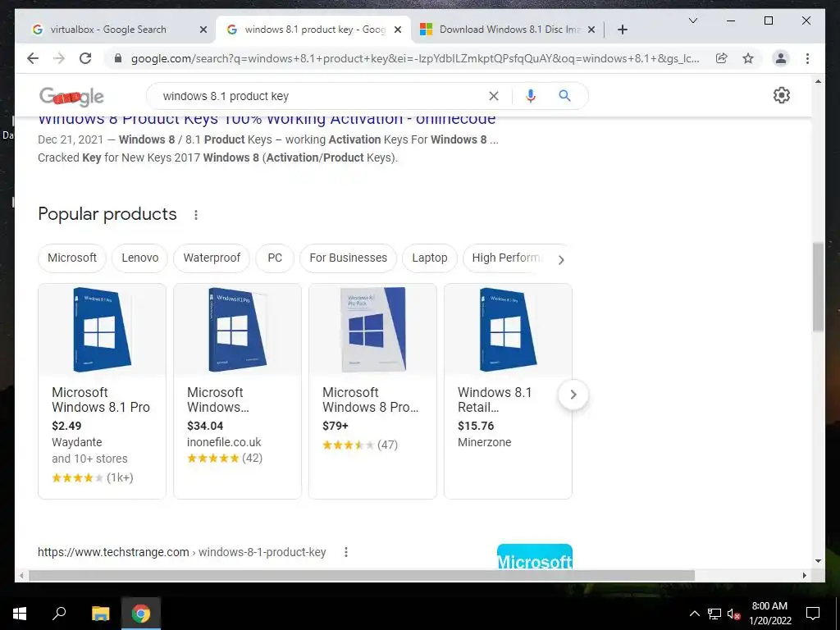Click the muted volume tray icon
The height and width of the screenshot is (630, 840).
[x=733, y=614]
